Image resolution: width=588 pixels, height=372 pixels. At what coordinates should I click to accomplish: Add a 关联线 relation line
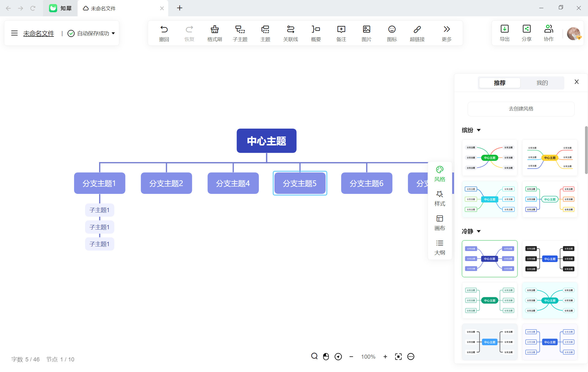[x=290, y=33]
